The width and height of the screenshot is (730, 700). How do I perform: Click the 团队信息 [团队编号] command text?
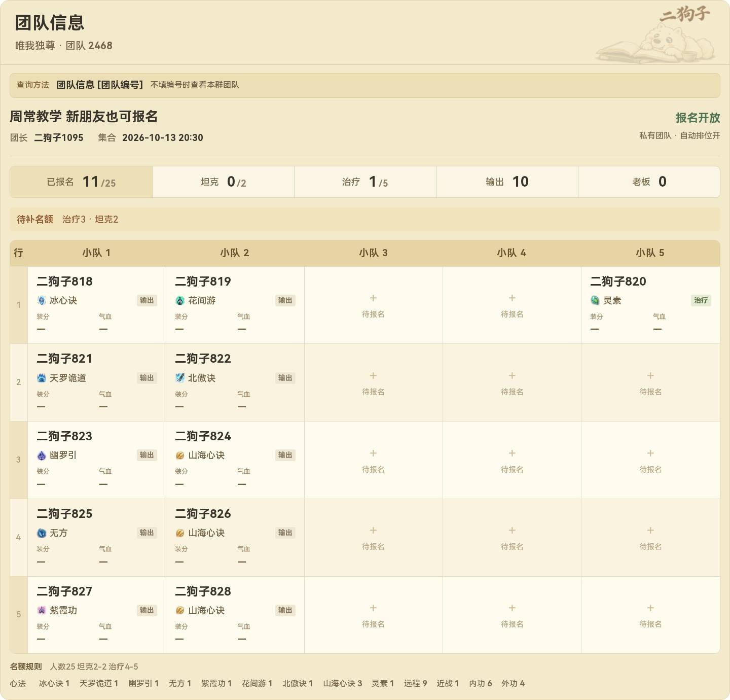coord(100,85)
